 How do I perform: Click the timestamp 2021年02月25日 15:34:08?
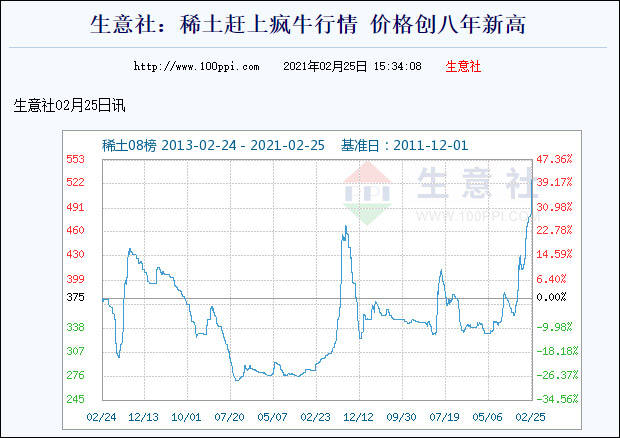tap(352, 66)
